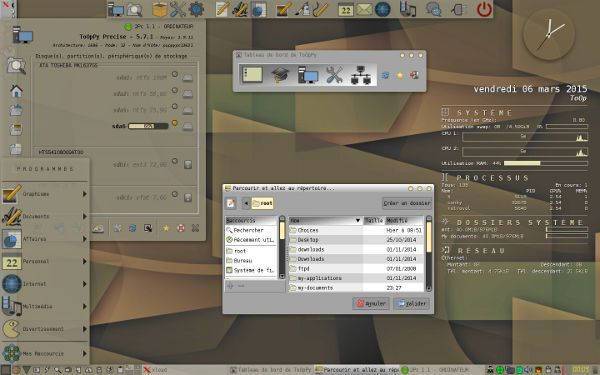This screenshot has width=600, height=375.
Task: Expand the Multimédia submenu arrow
Action: click(x=85, y=307)
